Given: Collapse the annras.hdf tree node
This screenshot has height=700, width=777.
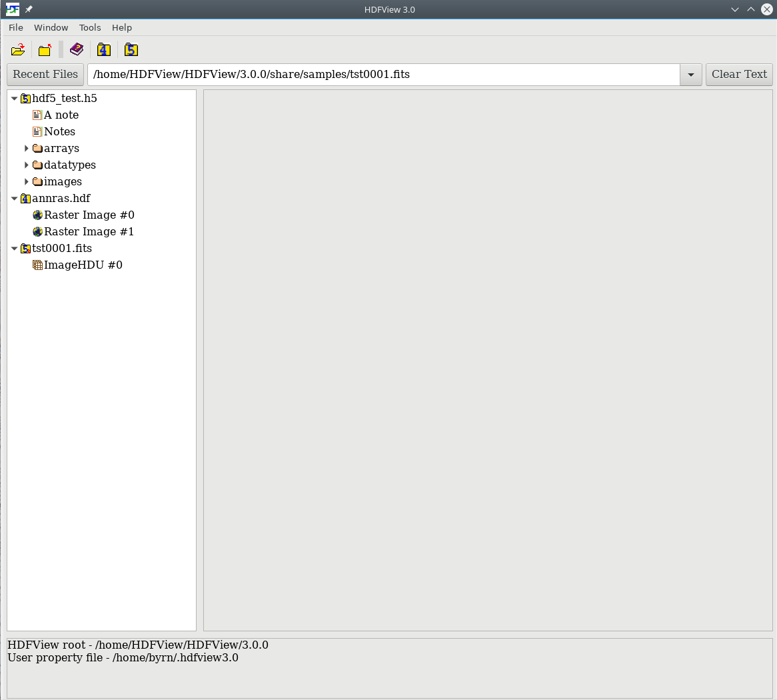Looking at the screenshot, I should pyautogui.click(x=15, y=198).
